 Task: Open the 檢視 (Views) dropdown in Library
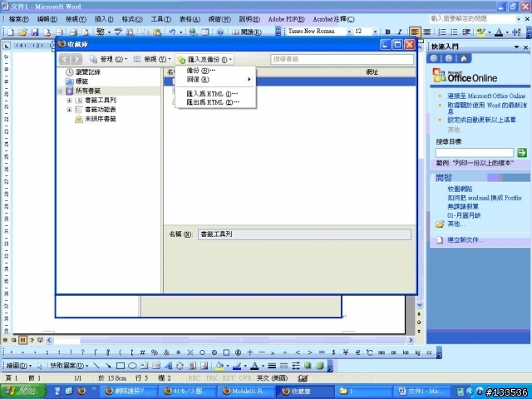click(x=152, y=59)
